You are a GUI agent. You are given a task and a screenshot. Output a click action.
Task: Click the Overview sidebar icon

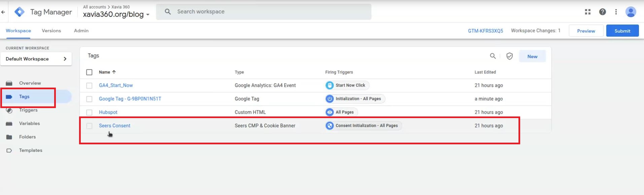point(9,83)
